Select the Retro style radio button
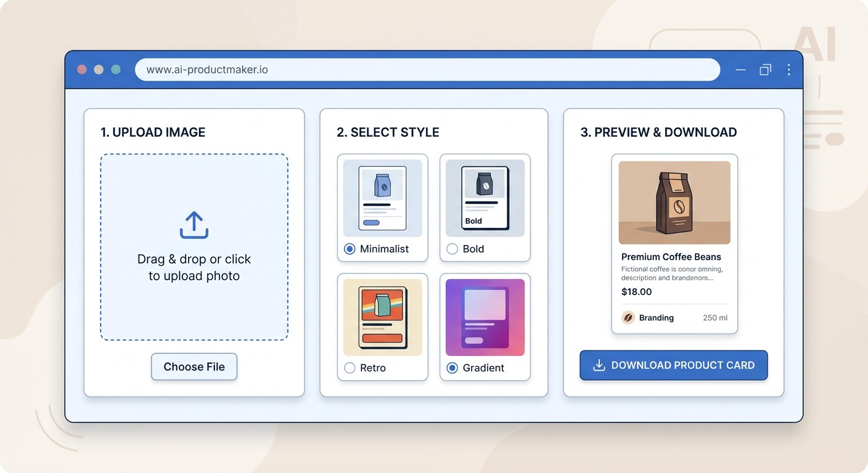Screen dimensions: 868x473 click(x=350, y=368)
